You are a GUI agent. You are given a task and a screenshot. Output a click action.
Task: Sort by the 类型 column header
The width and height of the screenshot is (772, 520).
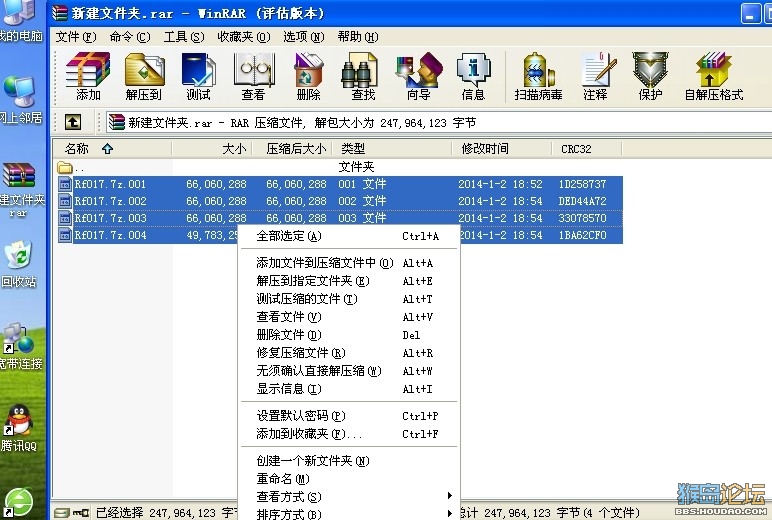click(x=392, y=148)
